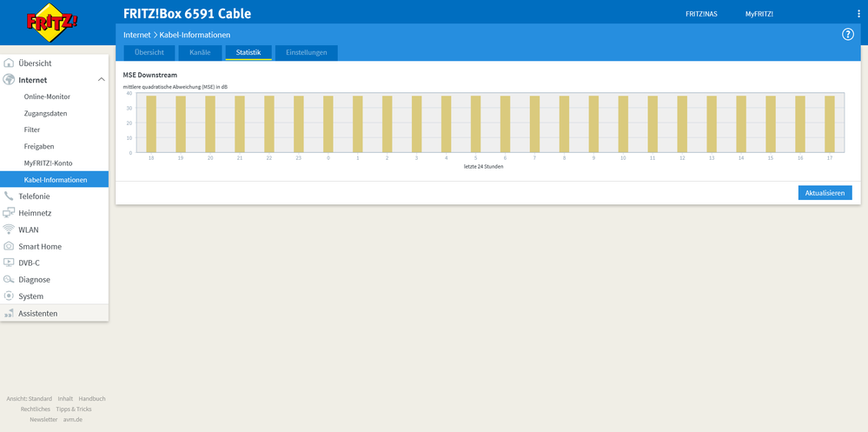Open FRITZ!NAS link in header
This screenshot has height=432, width=868.
click(x=701, y=15)
